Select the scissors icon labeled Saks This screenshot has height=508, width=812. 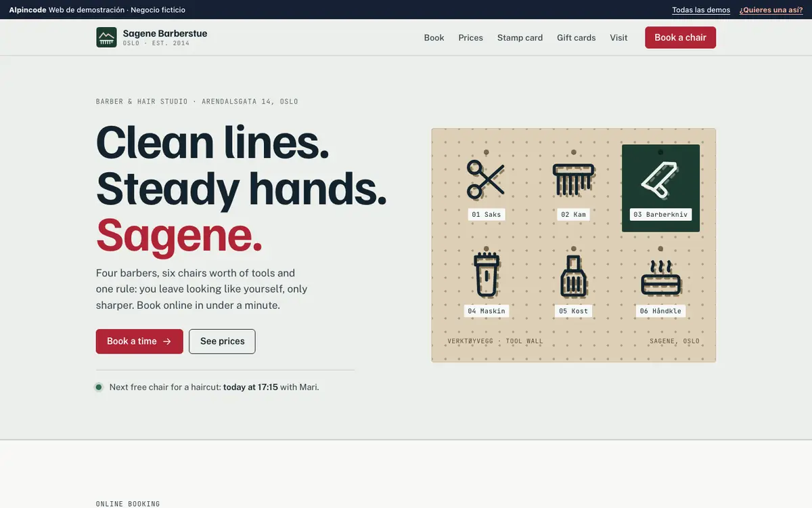pos(485,179)
